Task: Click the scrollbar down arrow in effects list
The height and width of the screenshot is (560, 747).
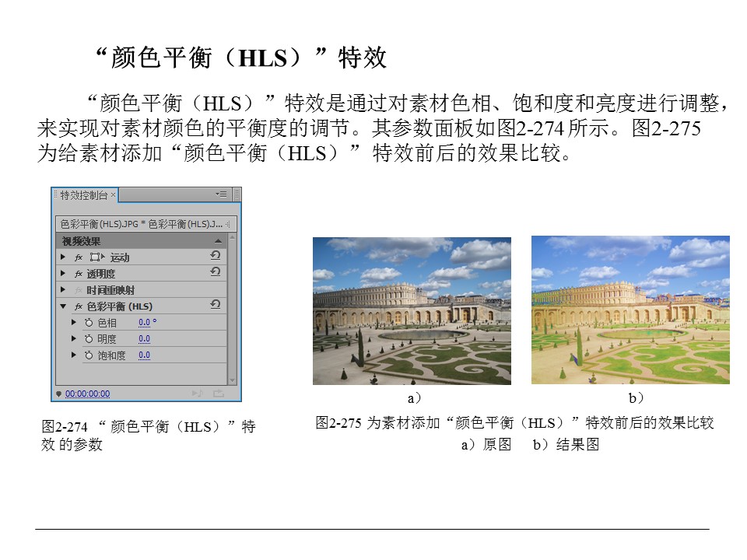Action: 233,380
